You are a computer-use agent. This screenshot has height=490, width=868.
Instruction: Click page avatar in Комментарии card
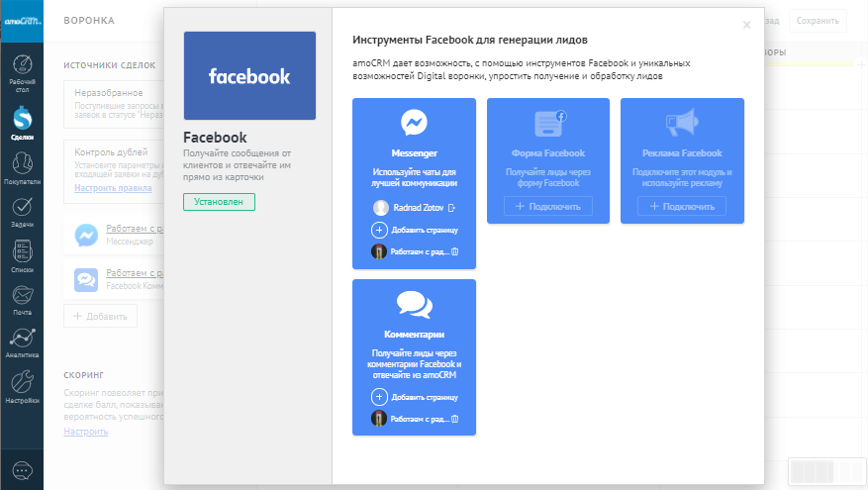pyautogui.click(x=379, y=419)
